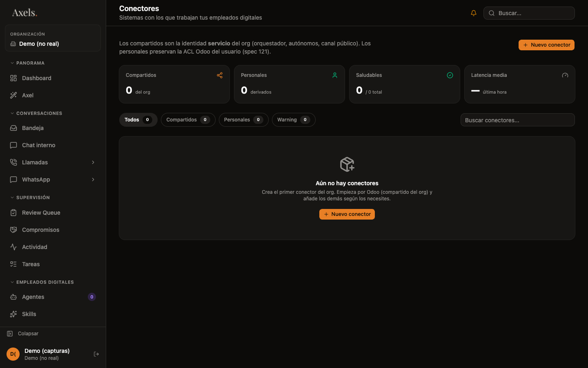Click the logout icon beside Demo (capturas)
Screen dimensions: 588x368
[x=96, y=354]
